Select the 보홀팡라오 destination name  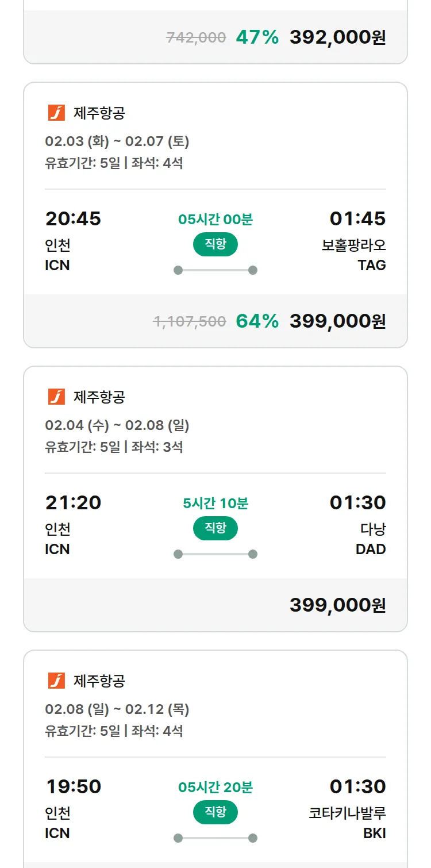pos(353,245)
